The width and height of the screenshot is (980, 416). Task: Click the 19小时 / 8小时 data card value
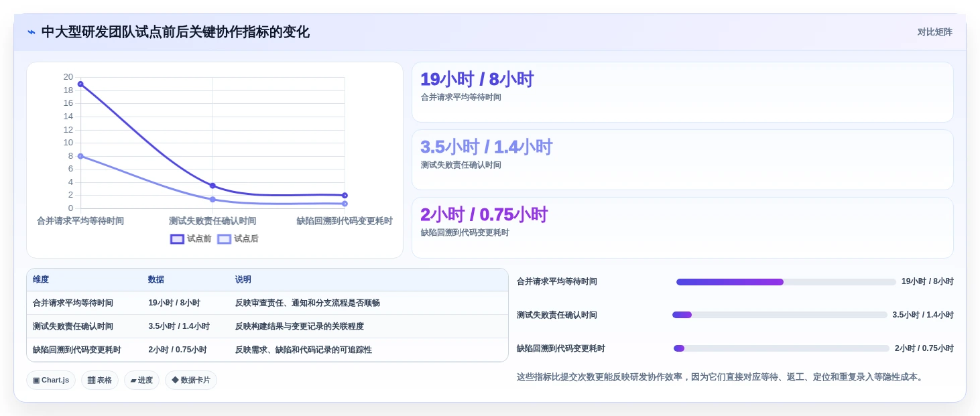(x=477, y=79)
